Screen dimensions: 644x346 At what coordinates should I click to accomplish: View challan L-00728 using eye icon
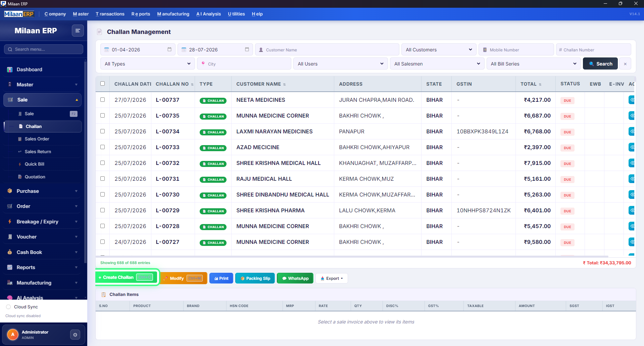[x=632, y=226]
